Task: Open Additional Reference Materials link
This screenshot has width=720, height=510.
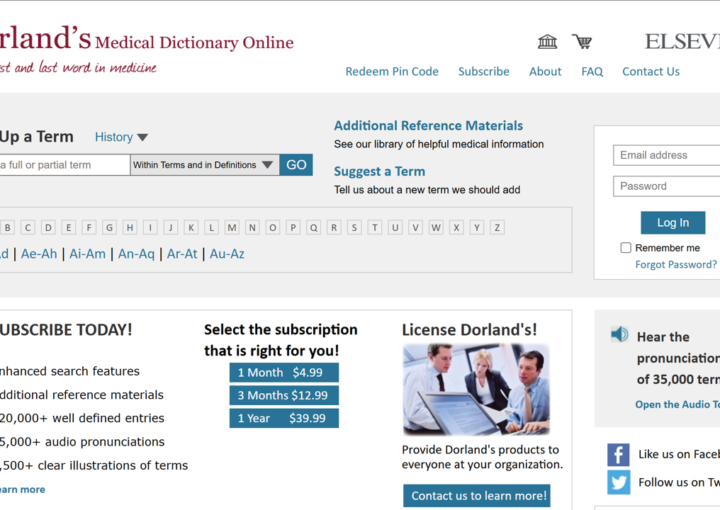Action: click(428, 126)
